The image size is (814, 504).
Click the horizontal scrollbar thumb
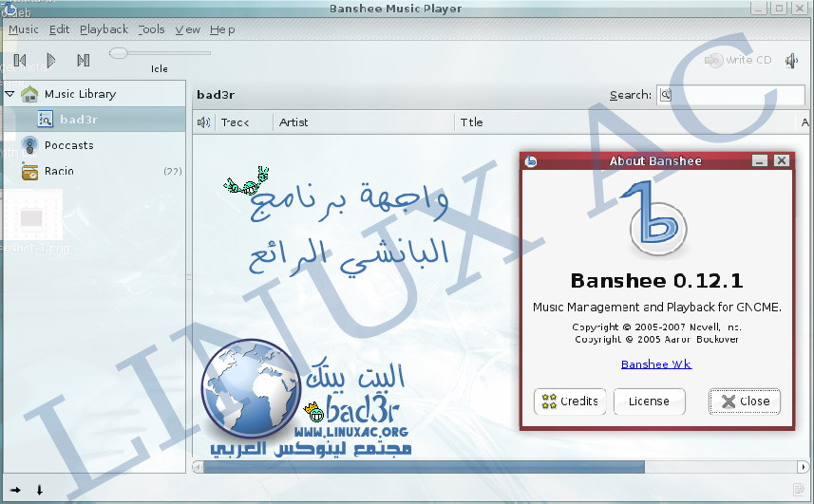tap(424, 467)
